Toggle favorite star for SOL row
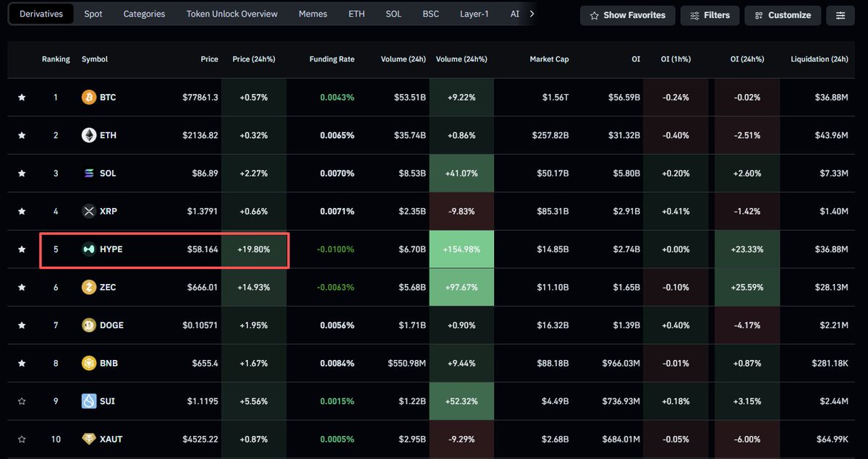The image size is (868, 459). point(22,173)
